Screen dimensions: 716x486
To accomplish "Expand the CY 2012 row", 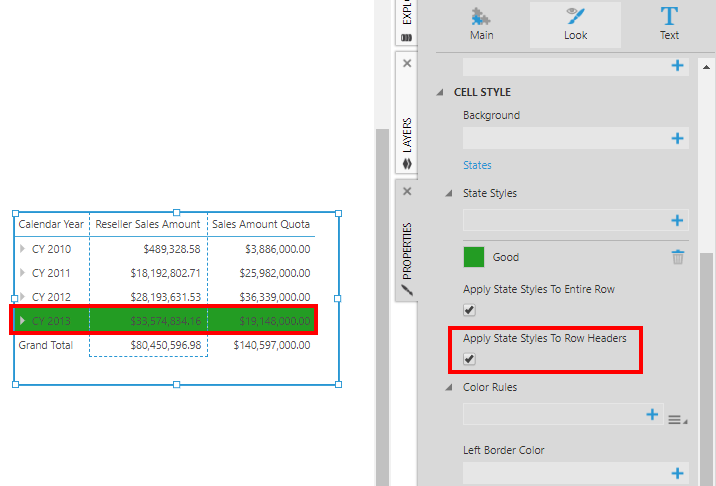I will (x=22, y=297).
